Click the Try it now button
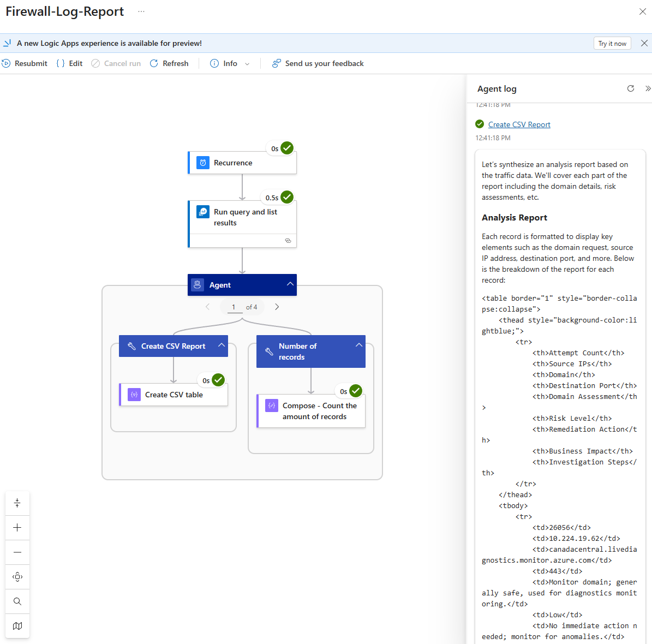Viewport: 652px width, 644px height. click(x=612, y=44)
